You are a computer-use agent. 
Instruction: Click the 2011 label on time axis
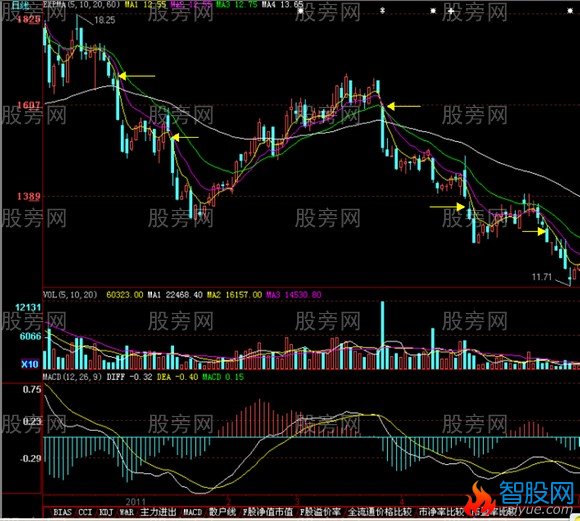(x=136, y=502)
